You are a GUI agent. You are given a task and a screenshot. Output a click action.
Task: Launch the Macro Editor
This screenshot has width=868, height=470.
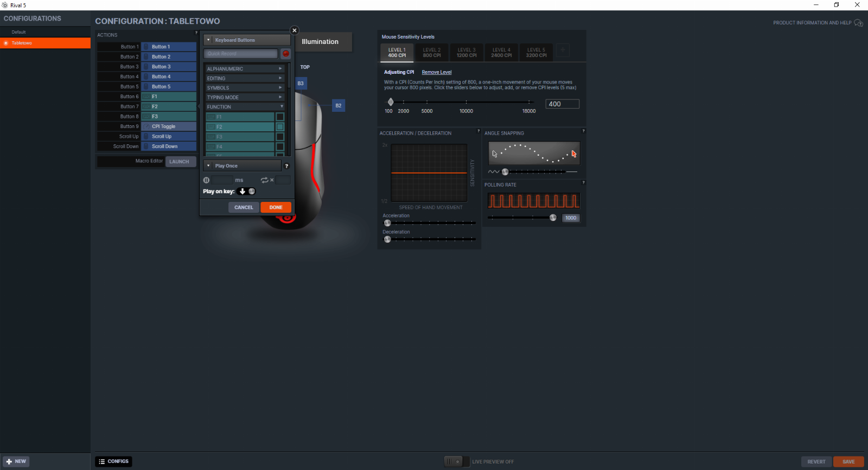tap(181, 162)
